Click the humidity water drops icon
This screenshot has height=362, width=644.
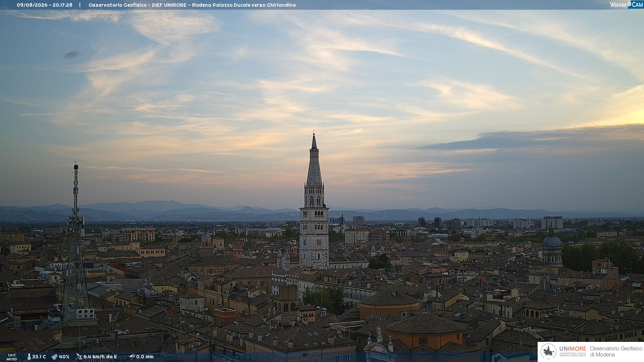tap(54, 357)
